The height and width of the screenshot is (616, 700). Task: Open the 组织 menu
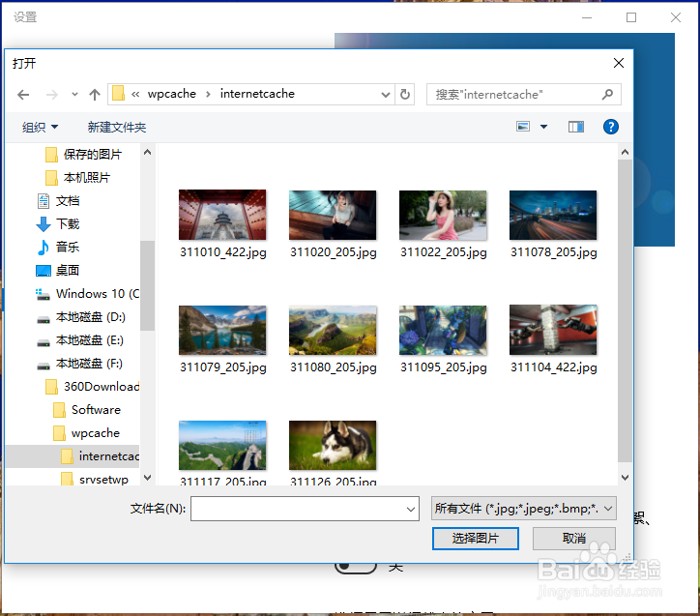41,128
